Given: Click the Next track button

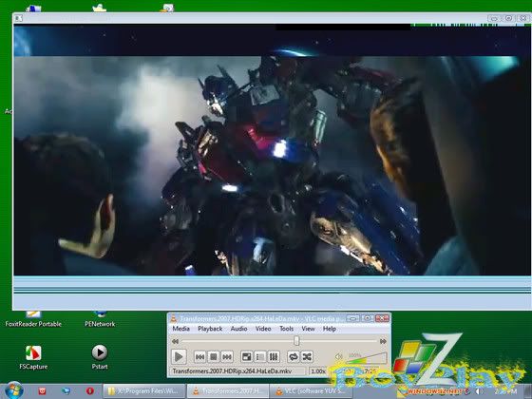Looking at the screenshot, I should pos(227,356).
